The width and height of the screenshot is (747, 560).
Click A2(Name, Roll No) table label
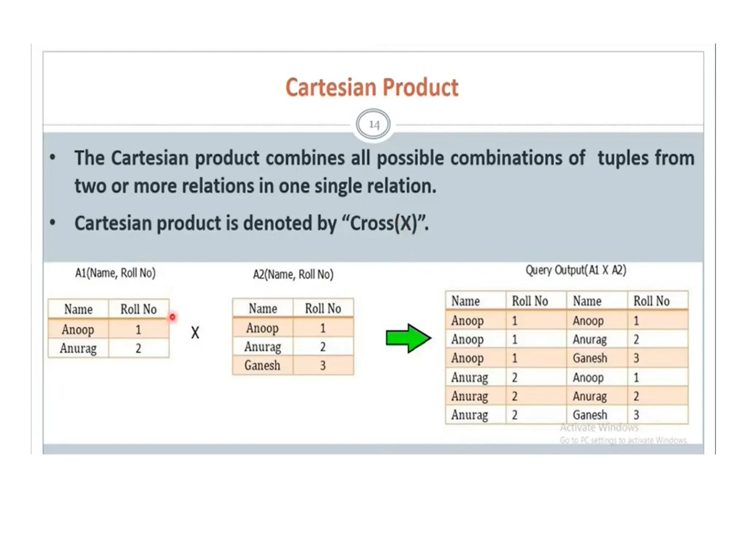(x=293, y=274)
